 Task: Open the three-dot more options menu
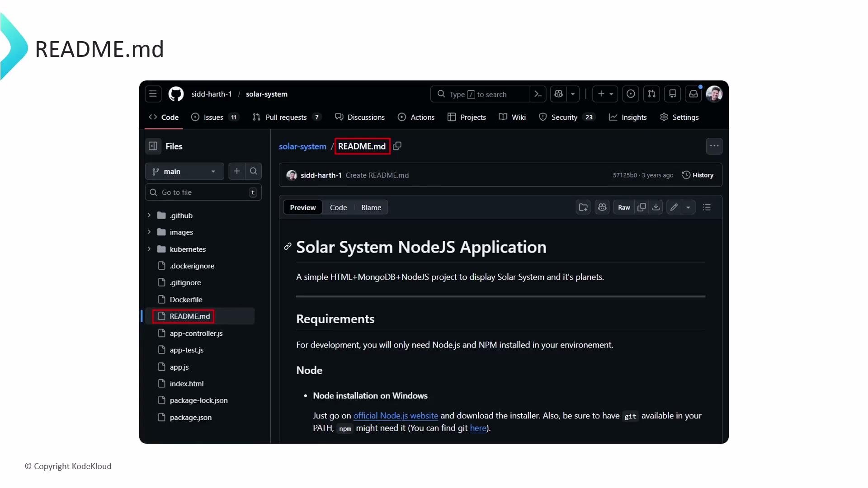(x=714, y=146)
